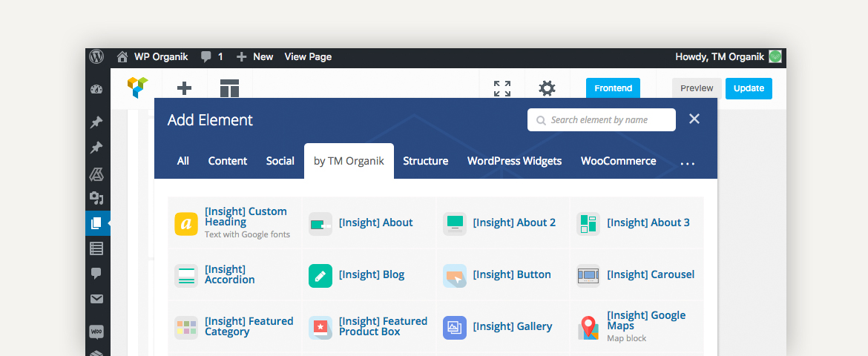Open page settings gear icon
This screenshot has height=356, width=868.
[x=547, y=88]
